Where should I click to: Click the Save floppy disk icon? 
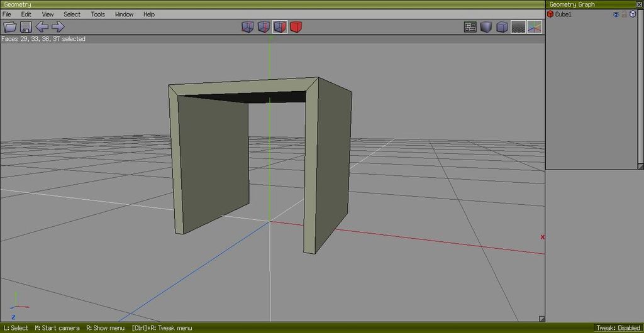coord(26,27)
